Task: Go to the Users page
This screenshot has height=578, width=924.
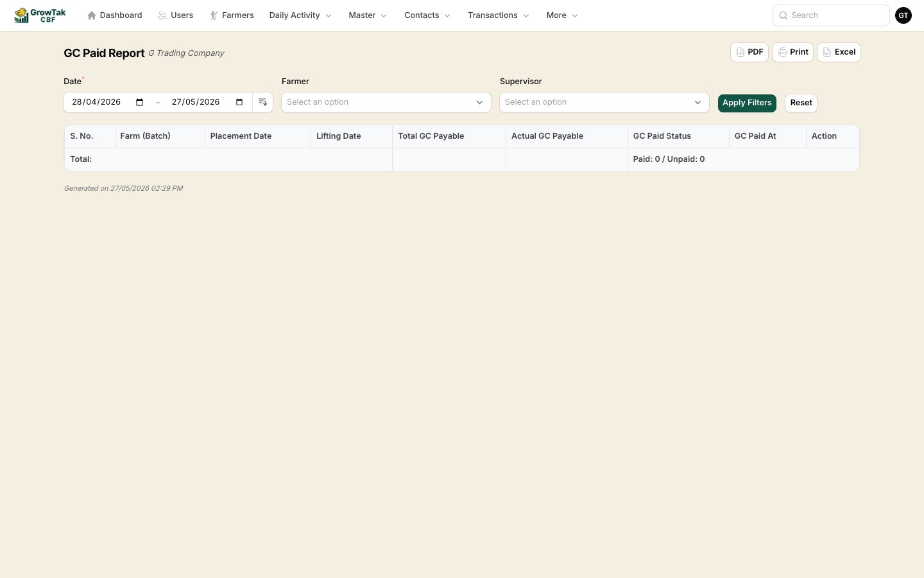Action: 176,15
